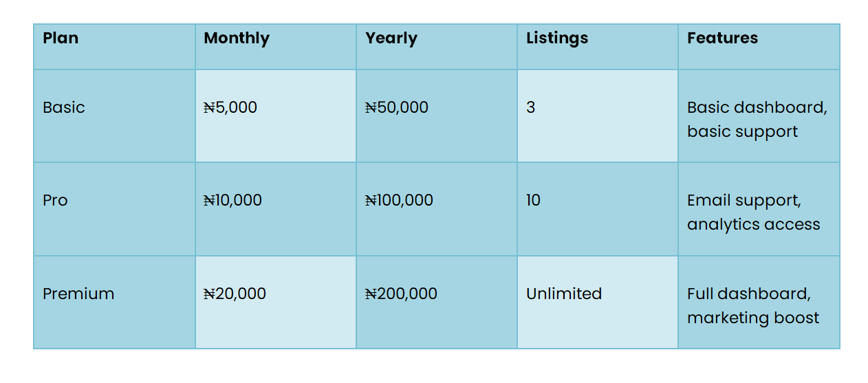This screenshot has height=383, width=868.
Task: Select the Unlimited listings cell
Action: pyautogui.click(x=598, y=303)
